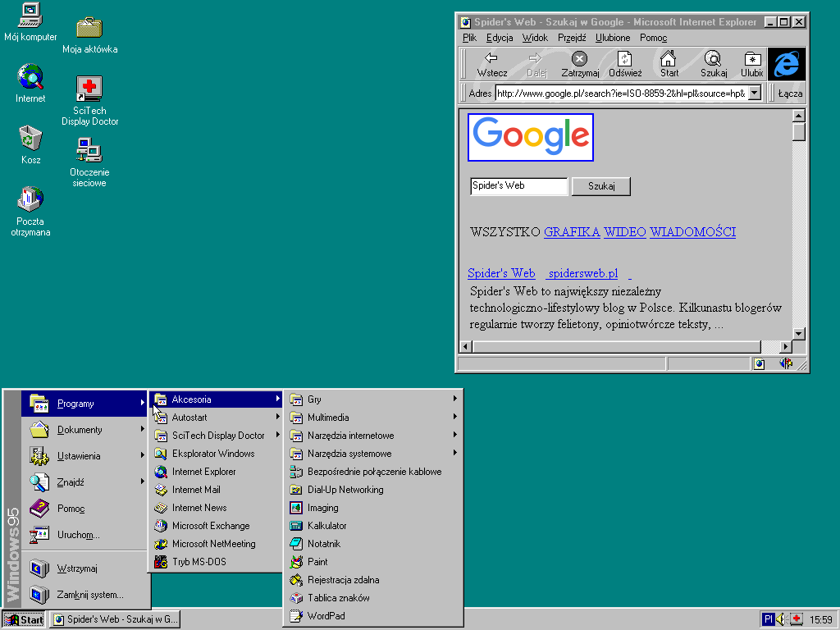Open Pomoc menu in Internet Explorer

coord(653,38)
